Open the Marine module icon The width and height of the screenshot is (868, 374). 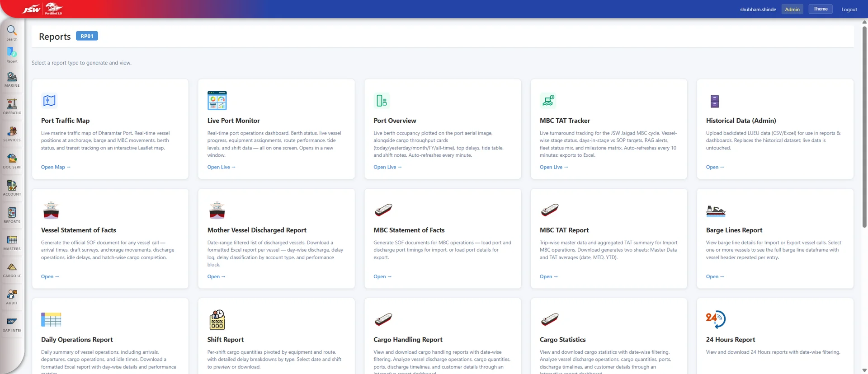coord(12,77)
